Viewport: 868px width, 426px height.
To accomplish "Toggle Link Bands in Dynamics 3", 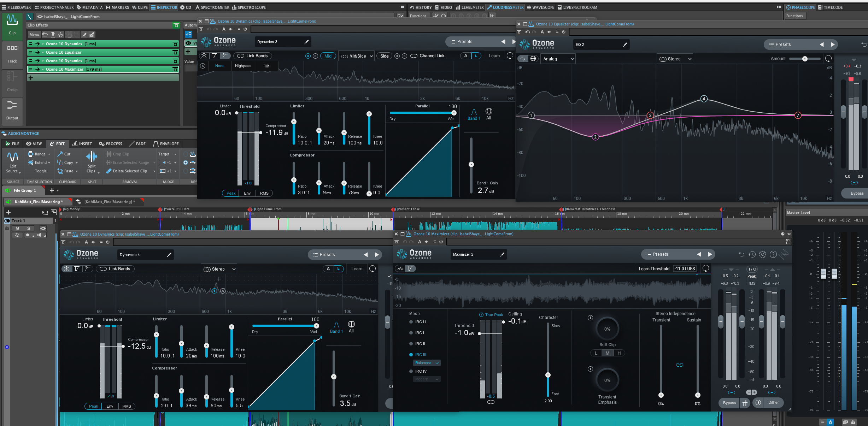I will 252,56.
